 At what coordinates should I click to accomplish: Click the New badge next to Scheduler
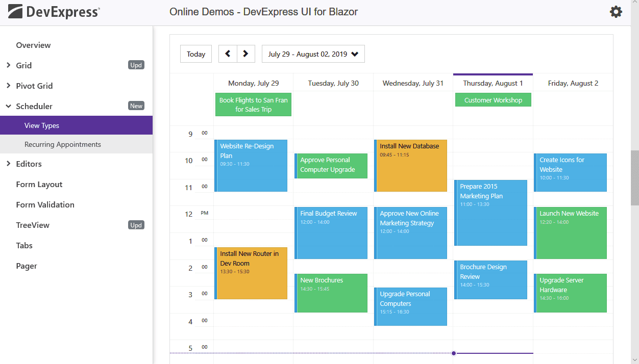pos(136,106)
